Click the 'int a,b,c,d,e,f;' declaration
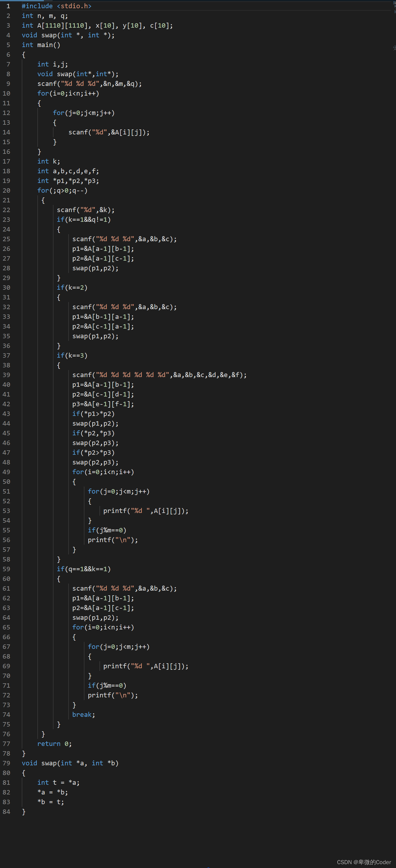Viewport: 396px width, 868px height. [68, 171]
